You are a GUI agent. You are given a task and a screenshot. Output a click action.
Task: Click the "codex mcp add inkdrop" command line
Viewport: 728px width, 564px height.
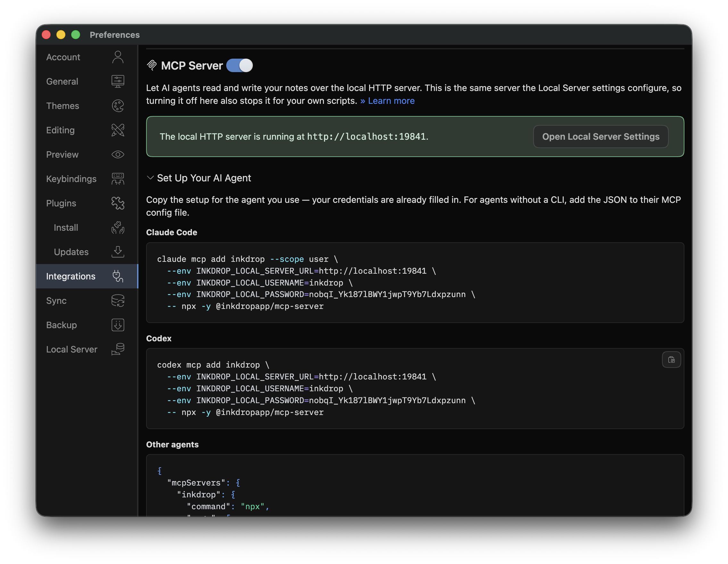pos(213,365)
